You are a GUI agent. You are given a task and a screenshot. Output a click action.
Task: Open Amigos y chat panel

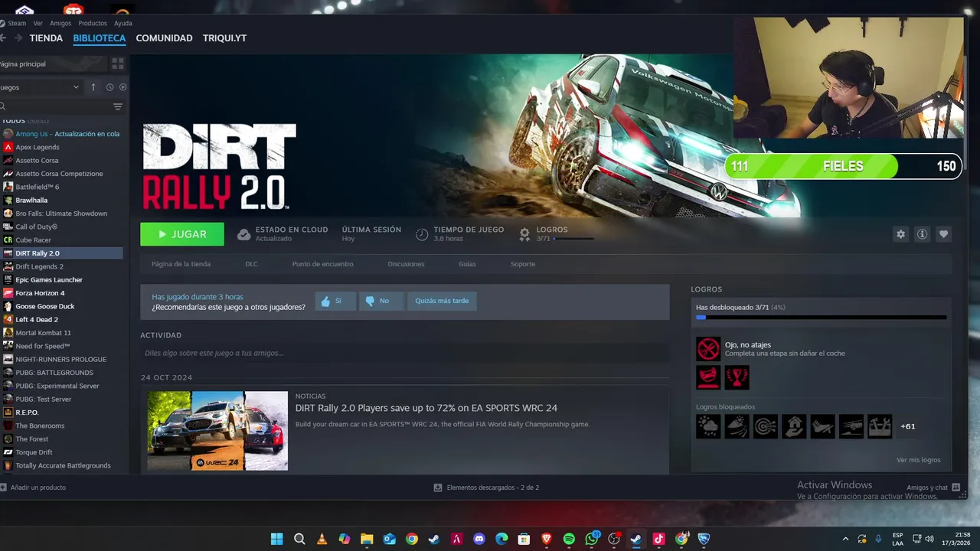click(x=933, y=487)
